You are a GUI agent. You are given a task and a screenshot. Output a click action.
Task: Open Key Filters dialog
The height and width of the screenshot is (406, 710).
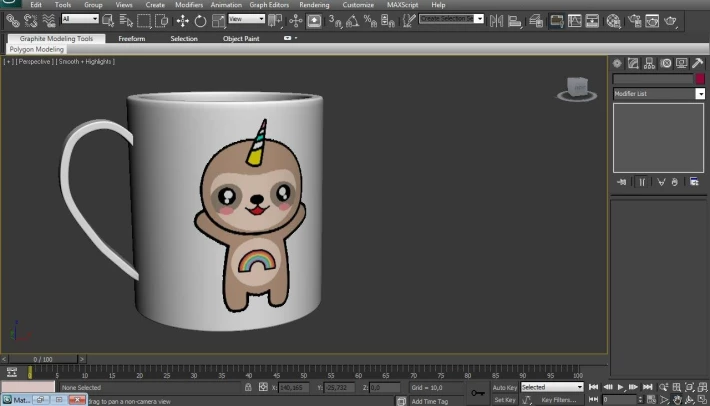(x=558, y=400)
